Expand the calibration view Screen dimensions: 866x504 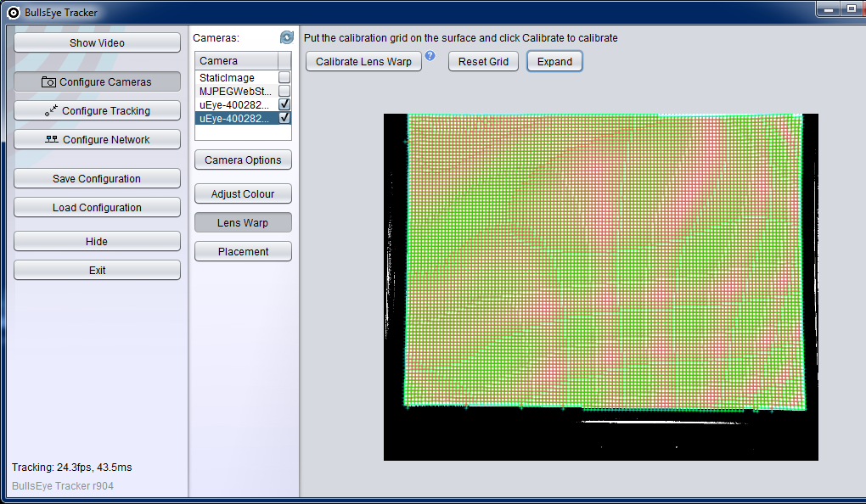pos(554,62)
